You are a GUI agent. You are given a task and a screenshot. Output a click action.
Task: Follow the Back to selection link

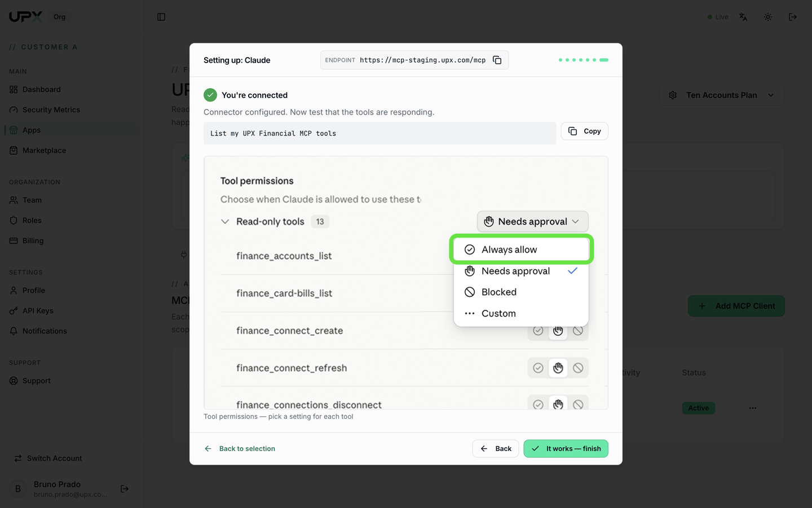240,449
